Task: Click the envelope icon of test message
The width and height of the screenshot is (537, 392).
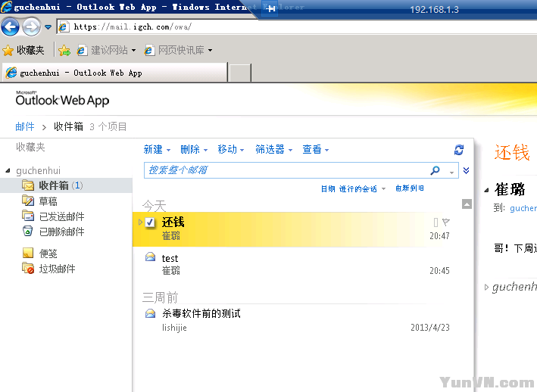Action: click(x=150, y=257)
